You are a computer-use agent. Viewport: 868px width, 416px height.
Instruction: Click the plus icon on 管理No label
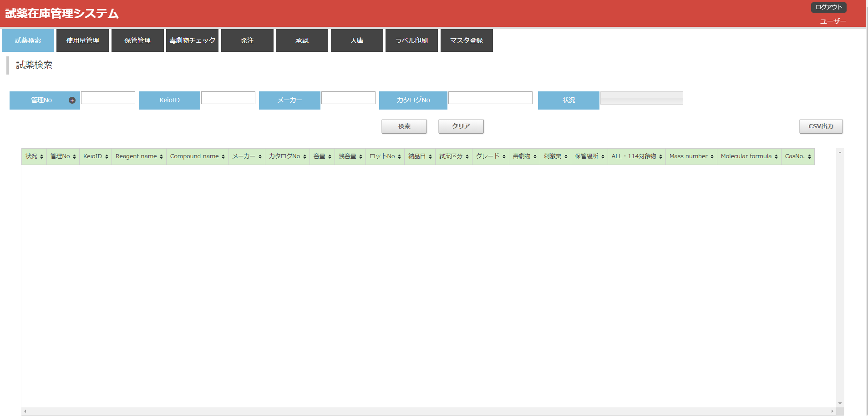pyautogui.click(x=72, y=100)
